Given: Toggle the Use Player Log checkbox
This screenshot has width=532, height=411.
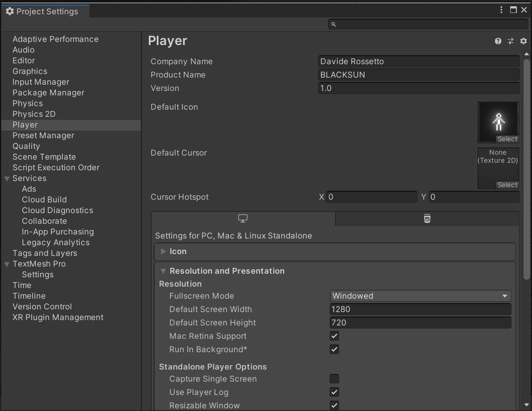Looking at the screenshot, I should [x=334, y=392].
